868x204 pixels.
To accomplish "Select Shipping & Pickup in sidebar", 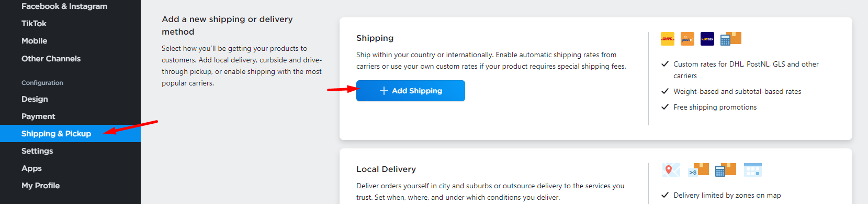I will click(70, 134).
